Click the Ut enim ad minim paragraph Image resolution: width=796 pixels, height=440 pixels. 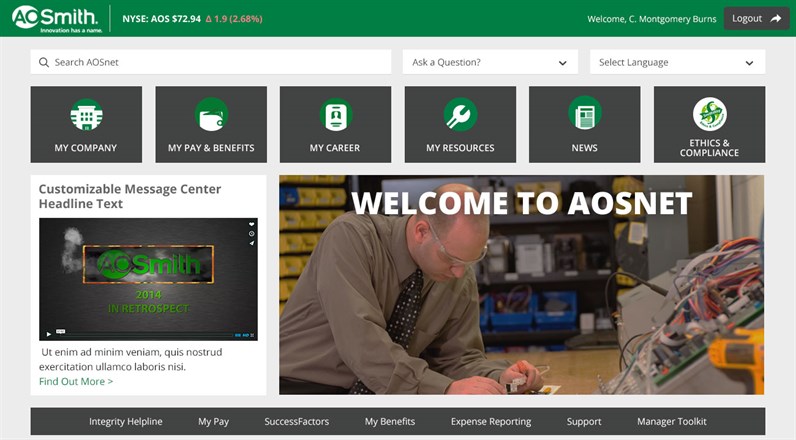pos(131,359)
